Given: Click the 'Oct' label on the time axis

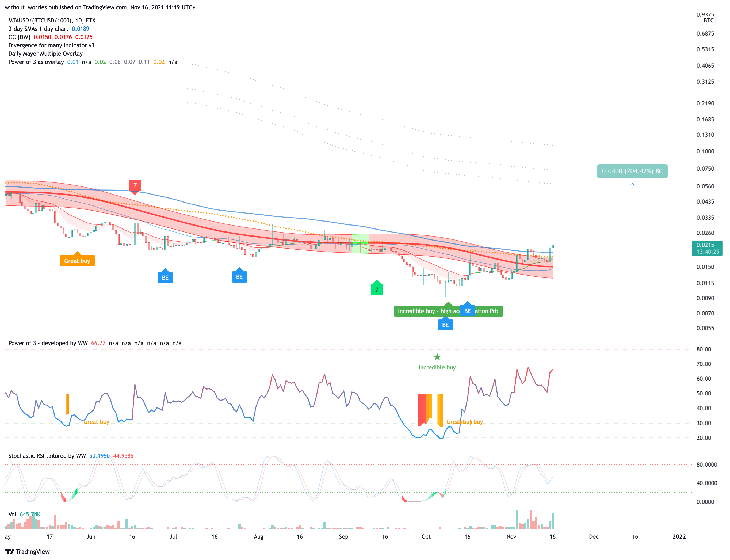Looking at the screenshot, I should [426, 537].
